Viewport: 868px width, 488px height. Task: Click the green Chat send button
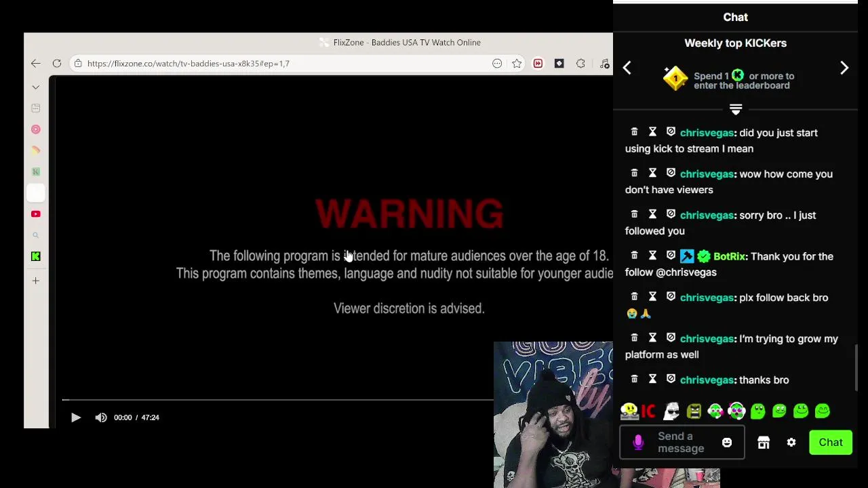tap(831, 443)
